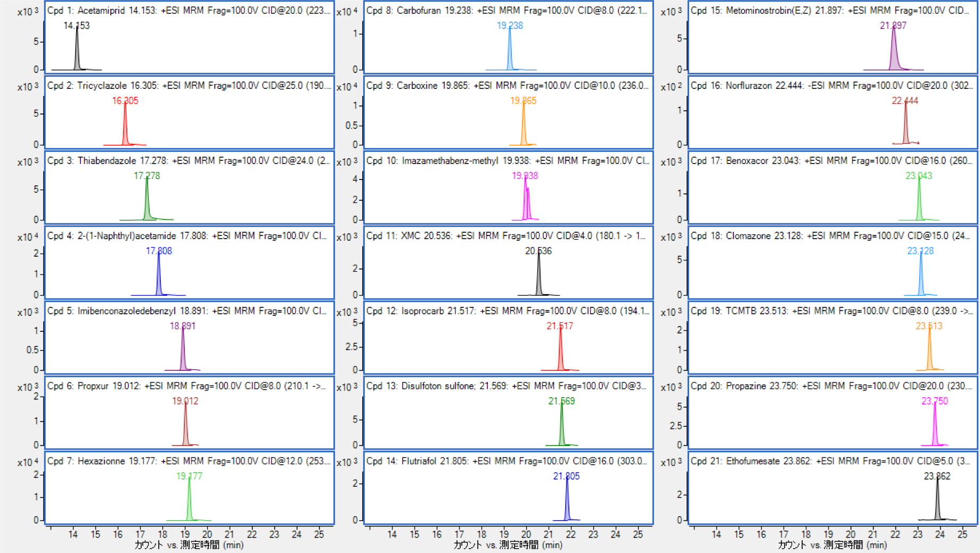980x553 pixels.
Task: Select the Flutriafol 21.805 peak label
Action: coord(566,476)
